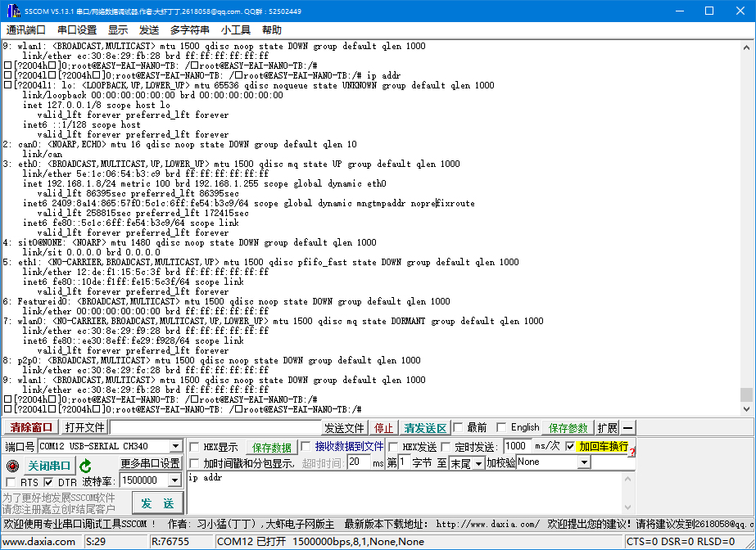Screen dimensions: 756x550
Task: Toggle the DTR checkbox off
Action: click(46, 482)
